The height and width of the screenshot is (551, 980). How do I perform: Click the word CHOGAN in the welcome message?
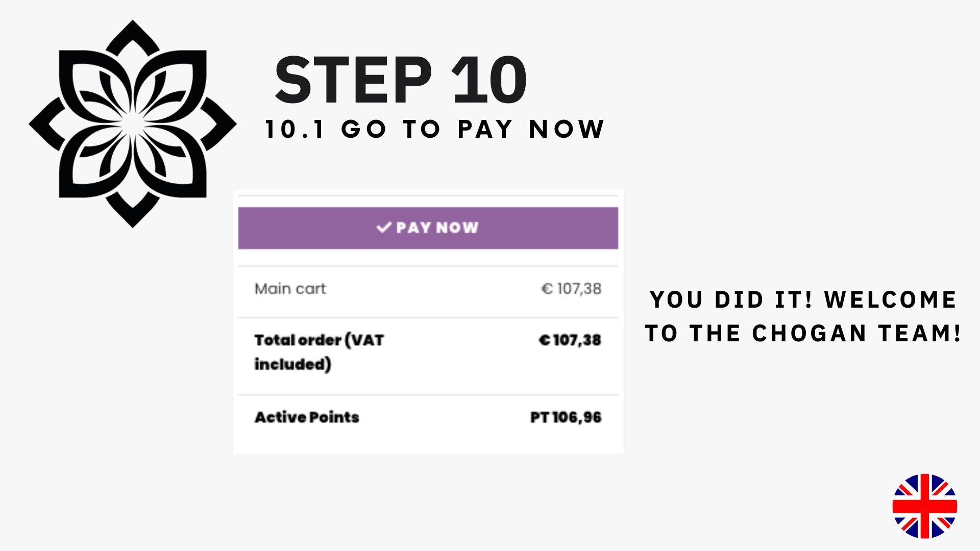[809, 334]
